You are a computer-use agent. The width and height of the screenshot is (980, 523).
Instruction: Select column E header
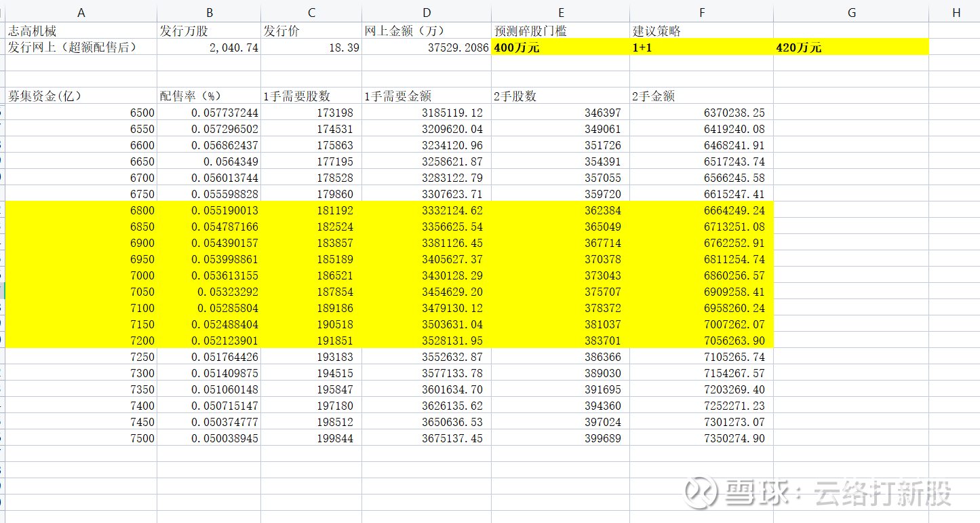point(561,13)
